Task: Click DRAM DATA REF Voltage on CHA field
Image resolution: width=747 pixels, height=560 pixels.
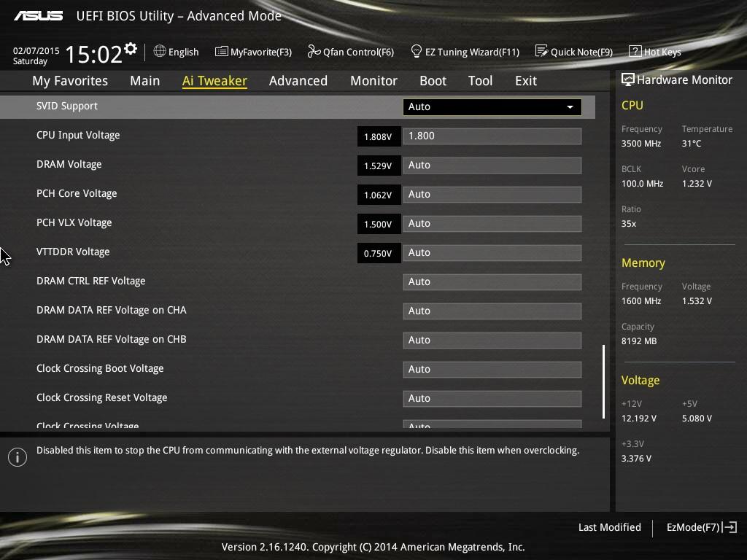Action: [x=492, y=311]
